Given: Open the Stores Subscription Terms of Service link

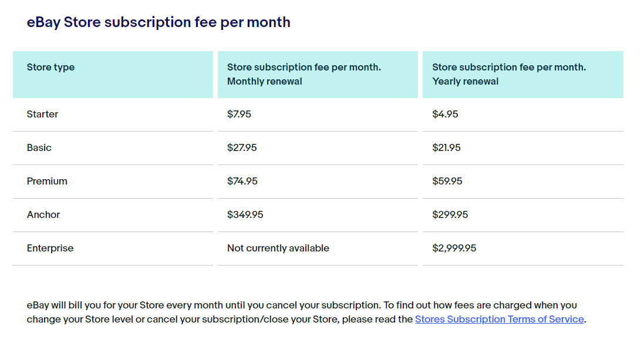Looking at the screenshot, I should tap(499, 319).
